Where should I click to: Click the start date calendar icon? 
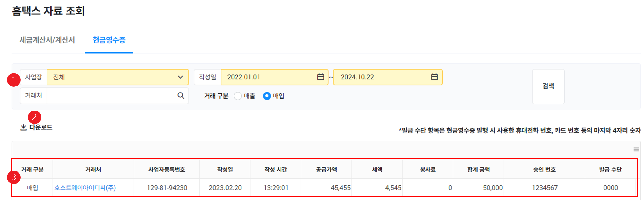pos(320,77)
